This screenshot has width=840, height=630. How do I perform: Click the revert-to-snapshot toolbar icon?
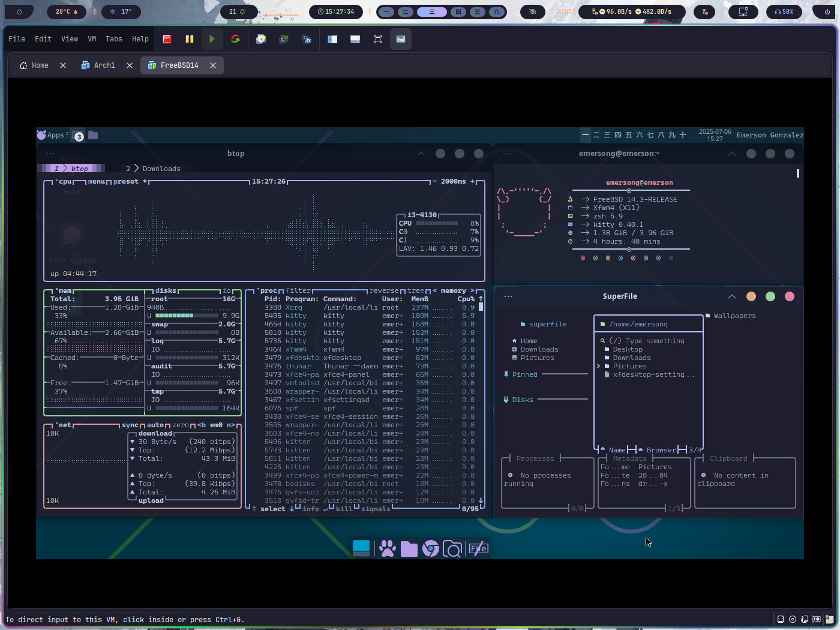click(x=284, y=39)
